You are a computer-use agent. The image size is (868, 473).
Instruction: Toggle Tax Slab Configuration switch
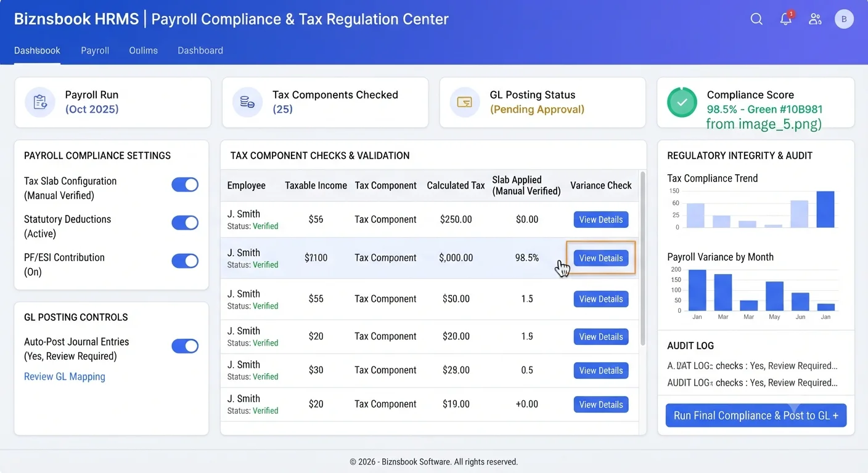[185, 185]
